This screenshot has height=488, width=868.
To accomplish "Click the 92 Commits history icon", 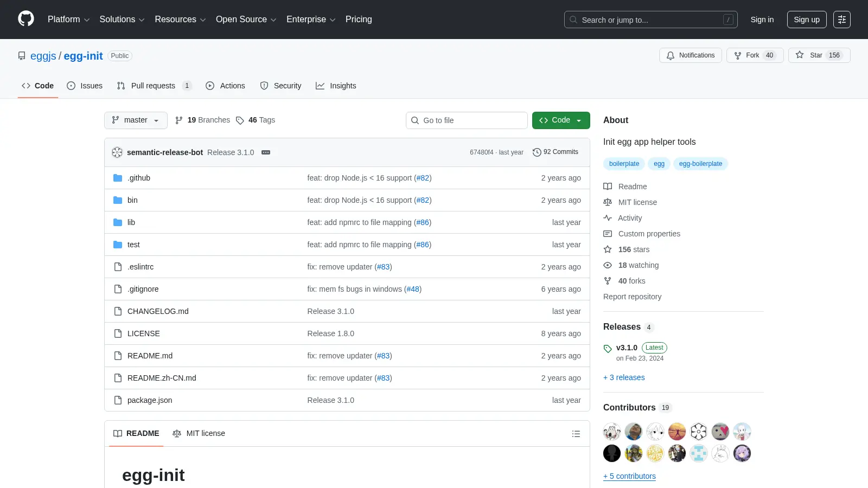I will point(537,152).
